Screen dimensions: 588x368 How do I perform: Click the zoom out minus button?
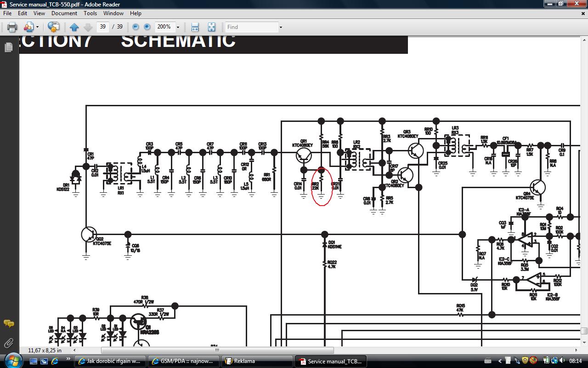tap(136, 27)
